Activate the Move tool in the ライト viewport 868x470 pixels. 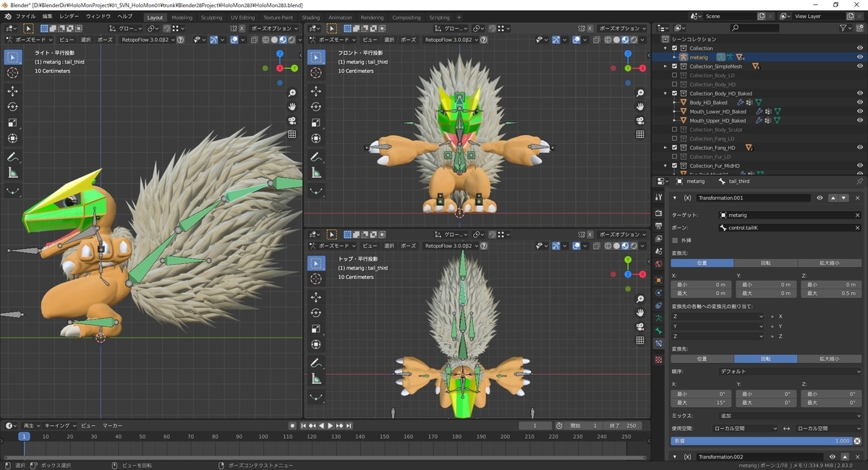coord(13,91)
